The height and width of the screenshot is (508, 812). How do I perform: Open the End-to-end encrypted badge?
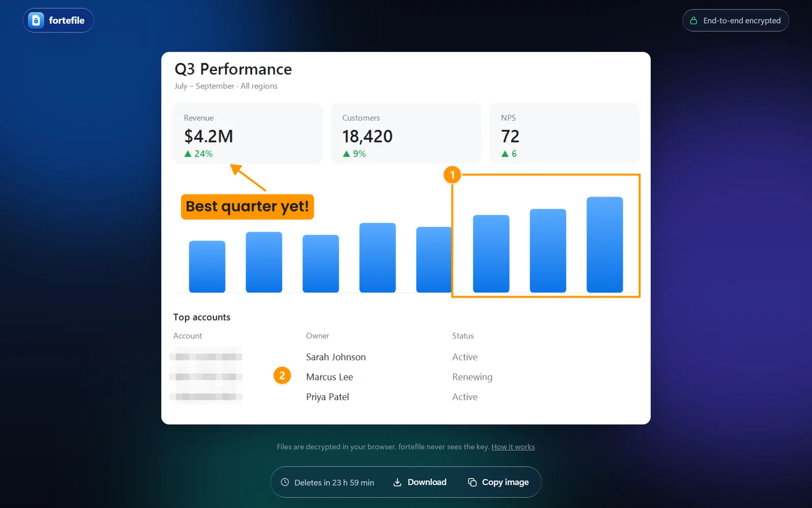735,20
